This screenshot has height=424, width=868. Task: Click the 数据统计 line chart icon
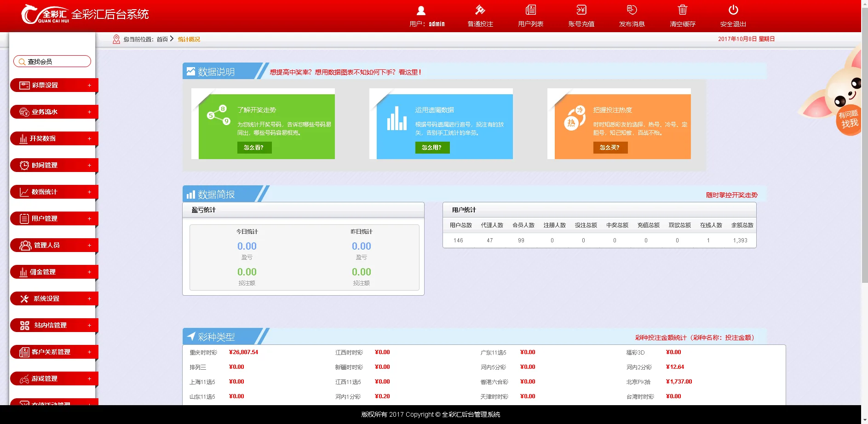click(24, 192)
